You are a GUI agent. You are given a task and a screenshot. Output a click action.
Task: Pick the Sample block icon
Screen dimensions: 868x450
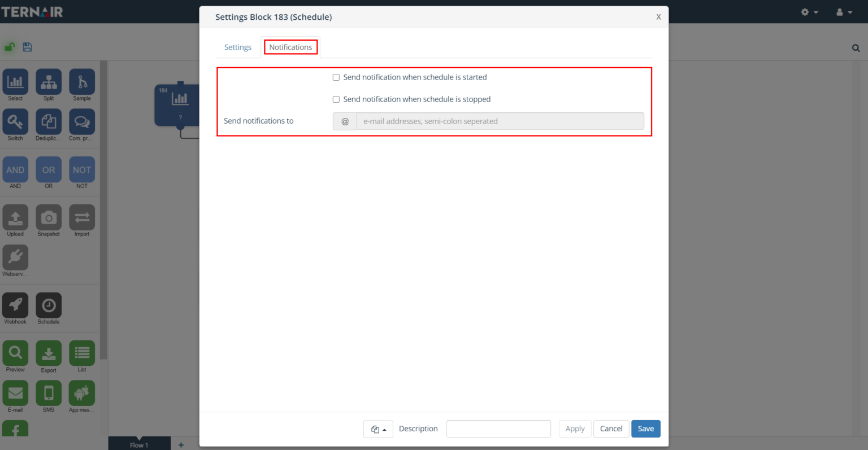(x=82, y=82)
